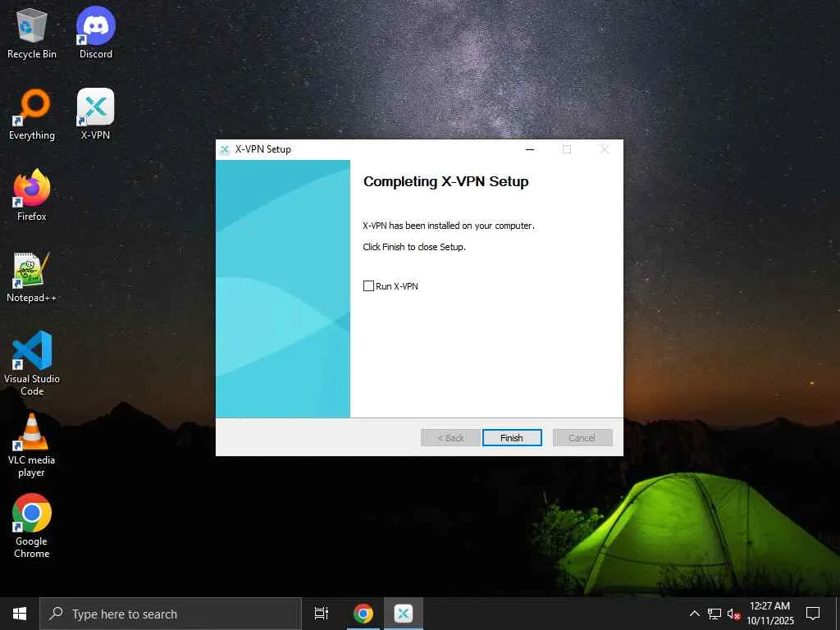840x630 pixels.
Task: Open the Recycle Bin desktop icon
Action: coord(32,33)
